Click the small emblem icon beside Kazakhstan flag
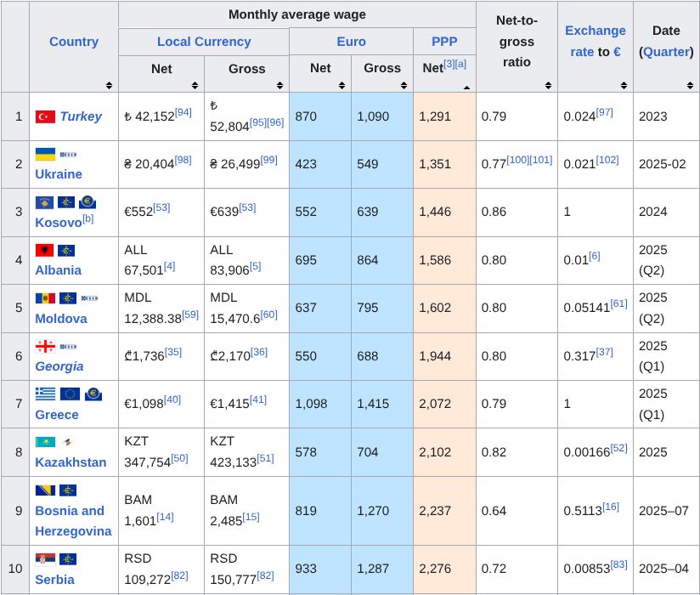700x595 pixels. coord(68,442)
